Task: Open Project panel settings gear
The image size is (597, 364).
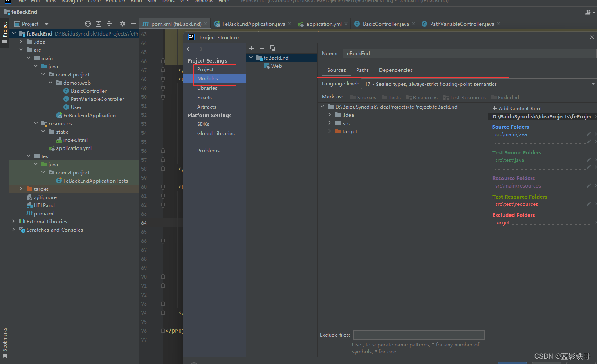Action: pyautogui.click(x=123, y=24)
